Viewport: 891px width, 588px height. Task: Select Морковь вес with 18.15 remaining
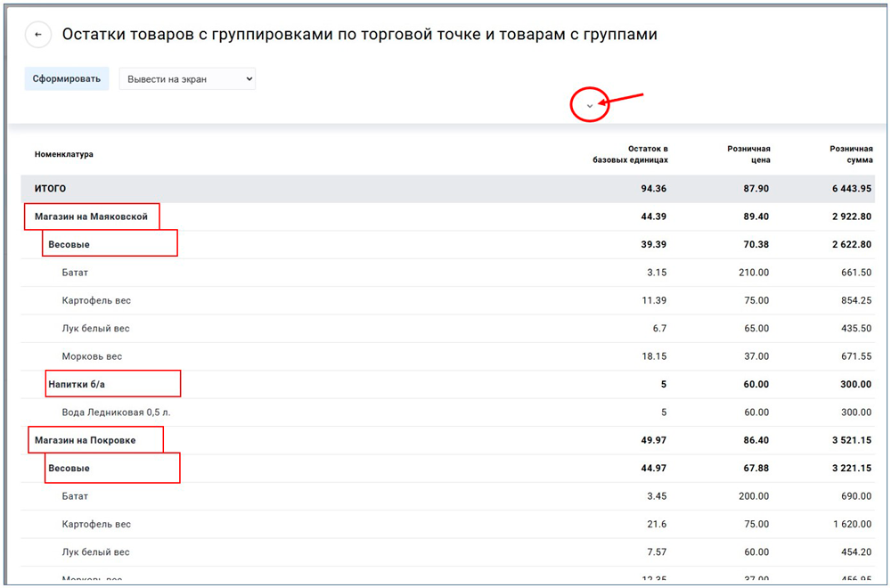(x=92, y=356)
